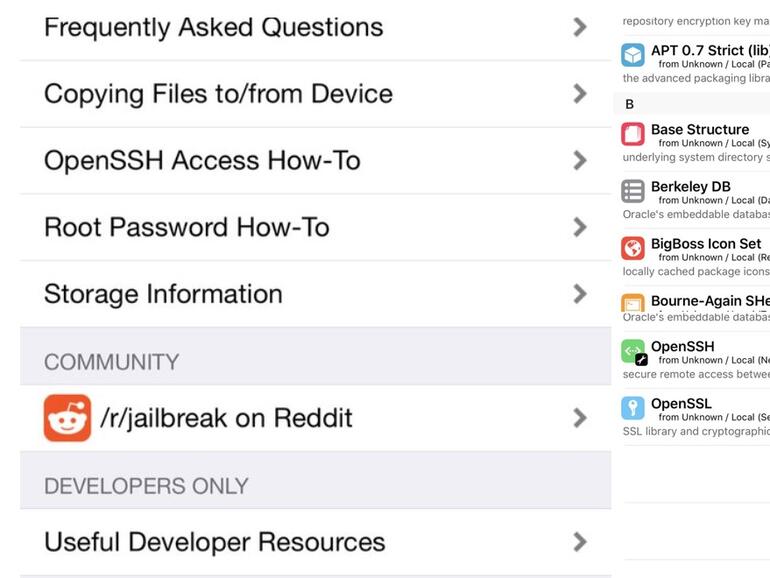Expand Frequently Asked Questions chevron

tap(579, 27)
